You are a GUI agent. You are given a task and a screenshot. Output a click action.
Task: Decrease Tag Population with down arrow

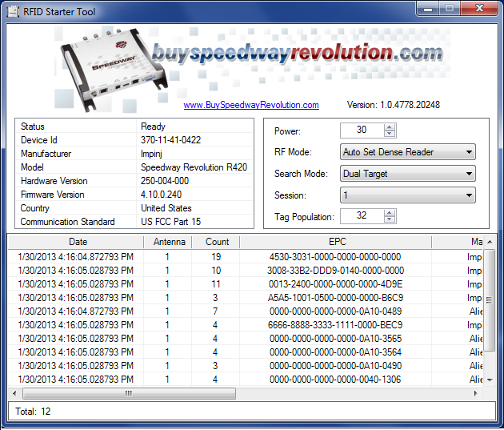pyautogui.click(x=390, y=219)
